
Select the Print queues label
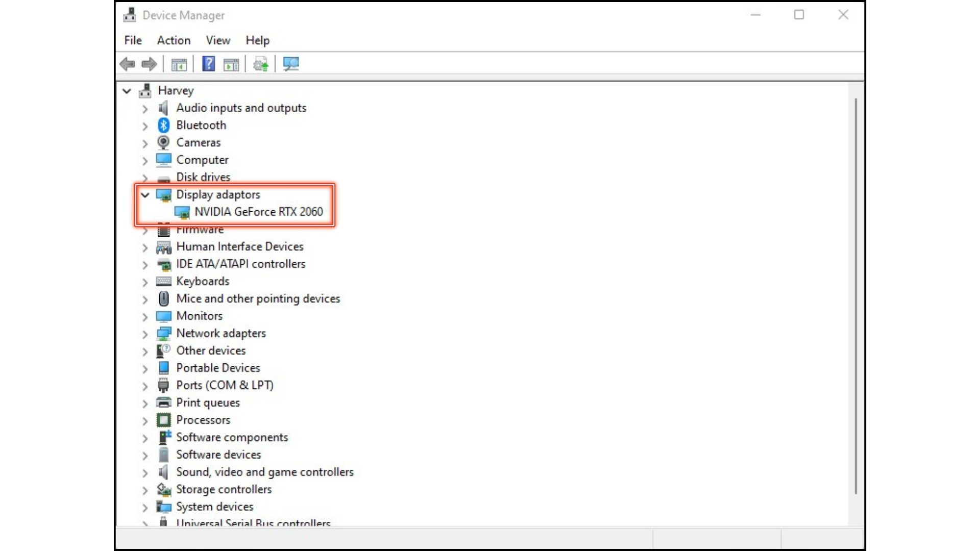pyautogui.click(x=208, y=403)
